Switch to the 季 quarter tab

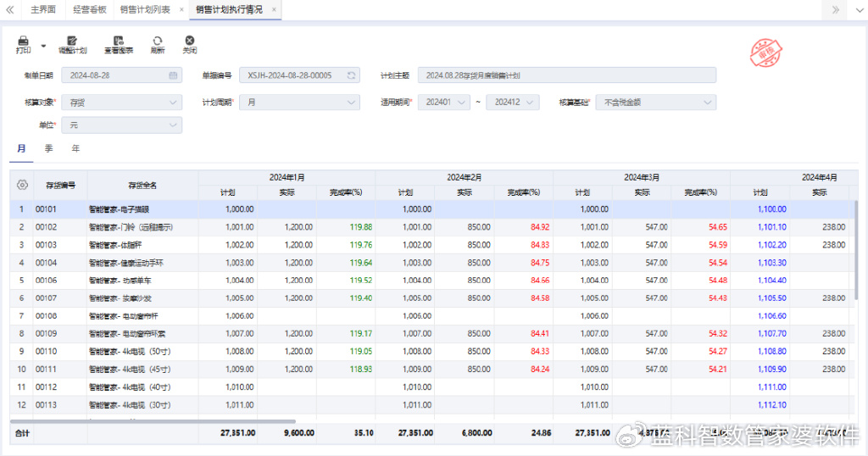(48, 148)
